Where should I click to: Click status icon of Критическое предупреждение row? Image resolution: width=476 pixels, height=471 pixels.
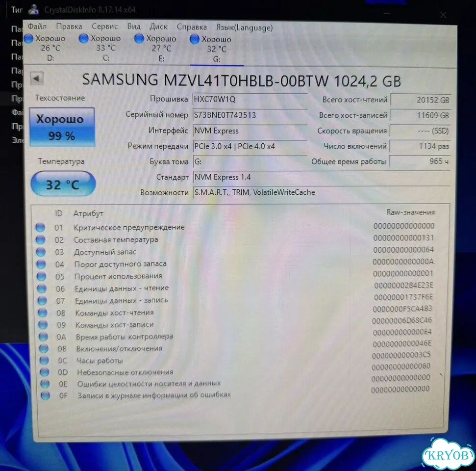pos(40,227)
